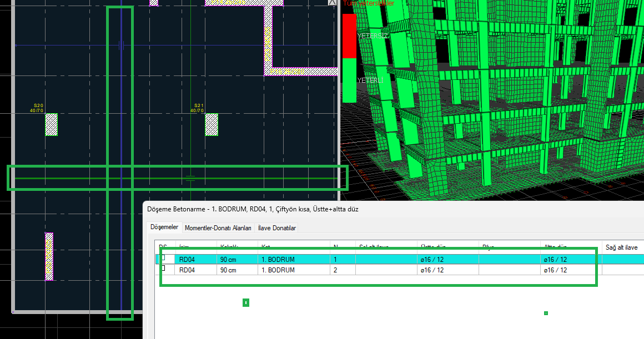Select the S20 column in the plan
Viewport: 644px width, 339px height.
click(x=51, y=125)
